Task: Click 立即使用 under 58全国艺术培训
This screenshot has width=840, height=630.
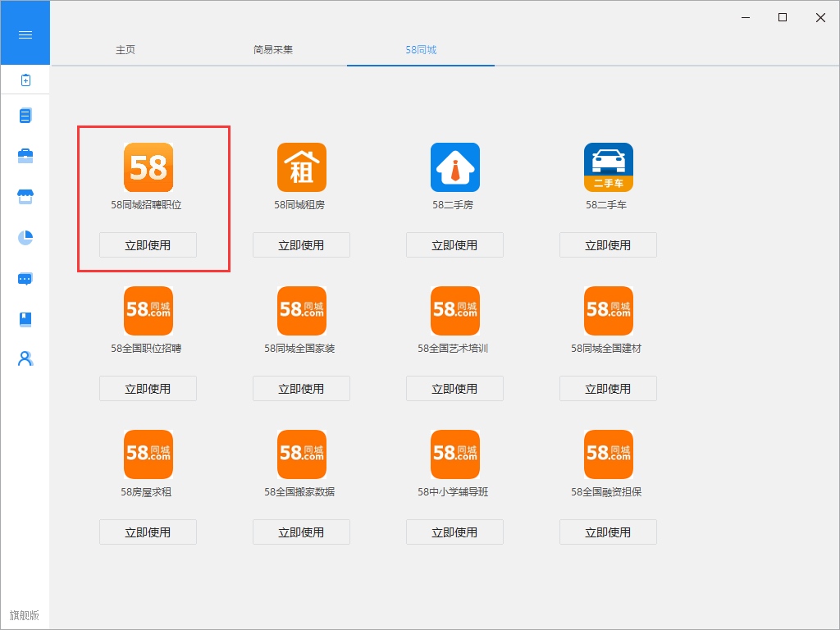Action: coord(454,388)
